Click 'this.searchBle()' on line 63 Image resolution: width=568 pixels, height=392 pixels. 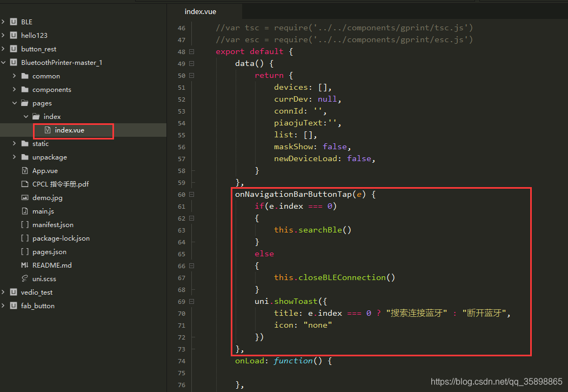(x=312, y=230)
